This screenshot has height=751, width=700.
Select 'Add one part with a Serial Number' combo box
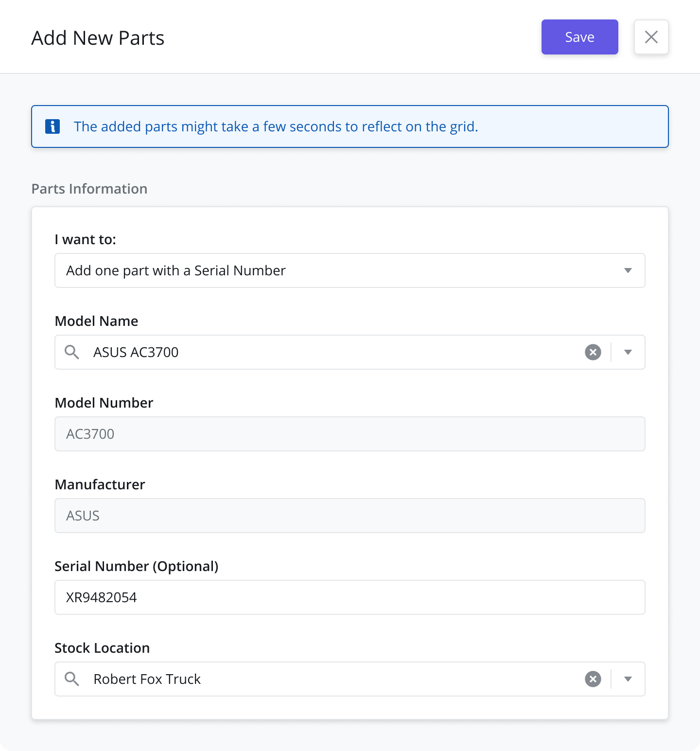coord(350,270)
